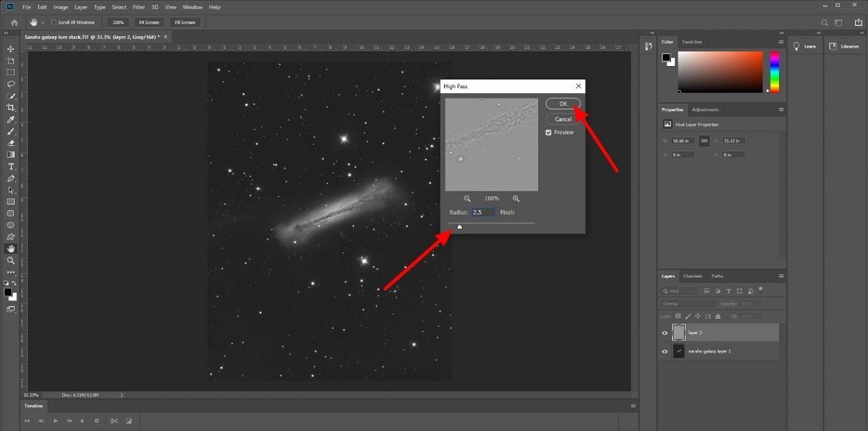Open the Color panel menu
868x431 pixels.
[x=781, y=41]
